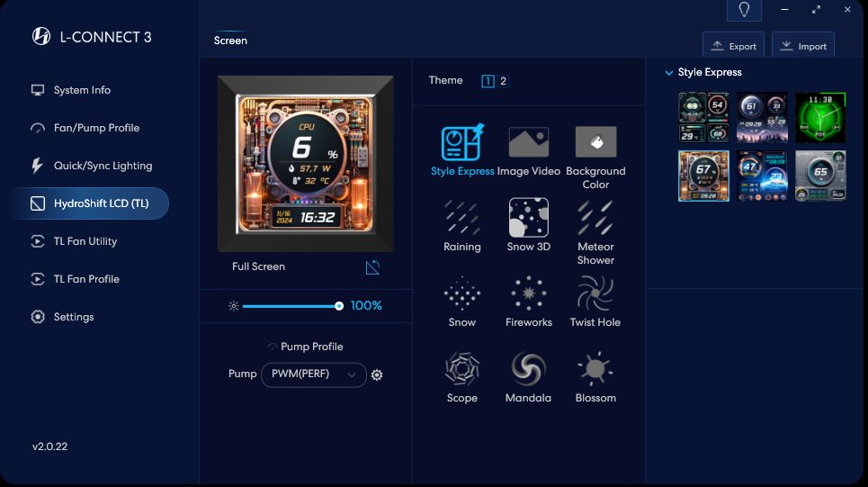Choose the Fireworks effect icon
This screenshot has width=868, height=487.
click(x=528, y=293)
